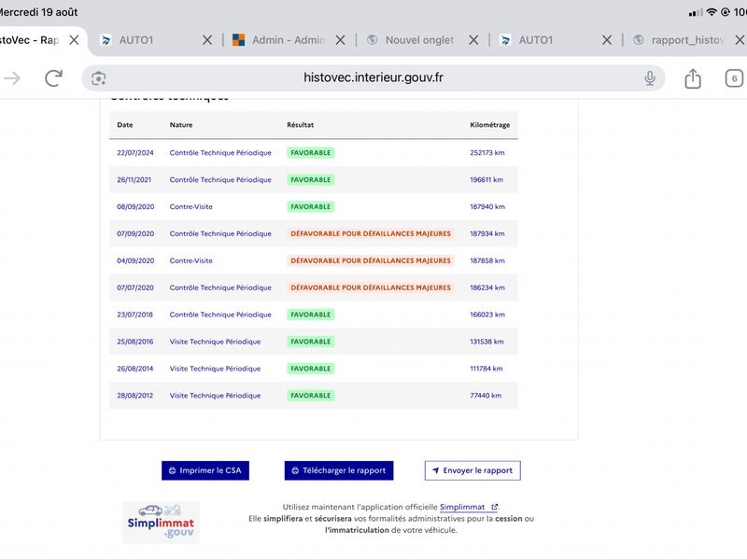Select date 07/09/2020
Image resolution: width=747 pixels, height=560 pixels.
tap(135, 234)
